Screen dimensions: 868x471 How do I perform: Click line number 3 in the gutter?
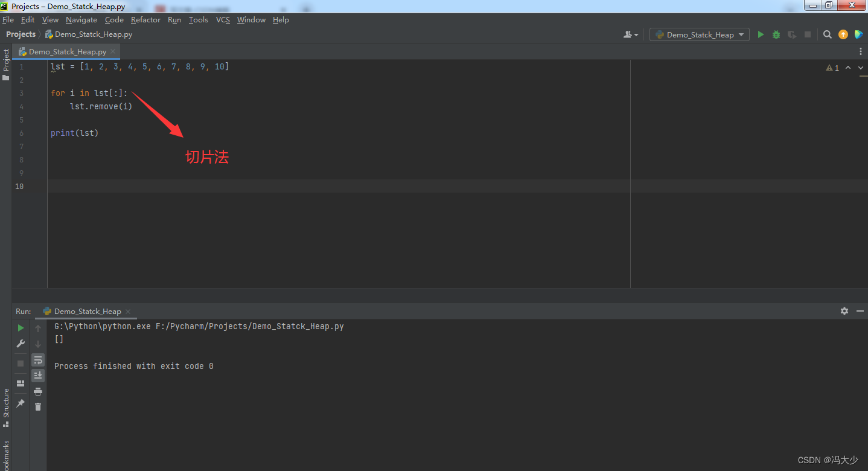[x=21, y=93]
